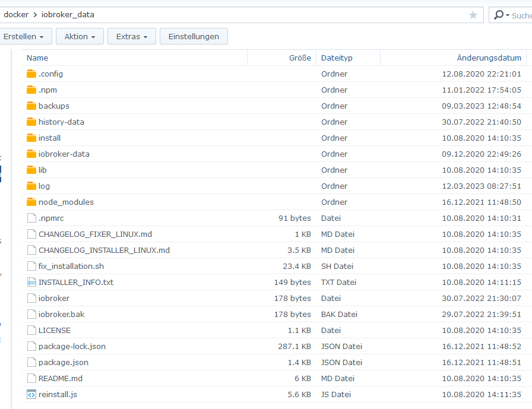Screen dimensions: 532x409
Task: Click the date 09.03.2023 12:48:54
Action: (482, 106)
